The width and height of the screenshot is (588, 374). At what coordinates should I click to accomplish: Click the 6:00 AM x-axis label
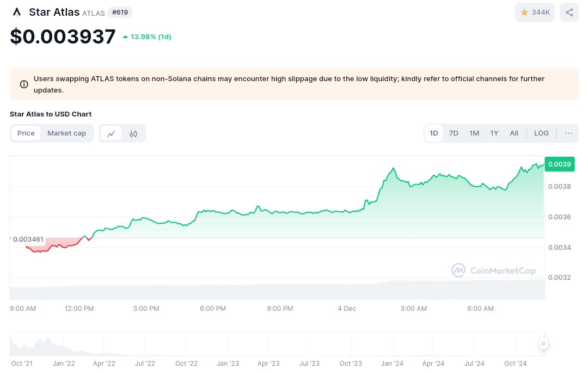tap(480, 308)
